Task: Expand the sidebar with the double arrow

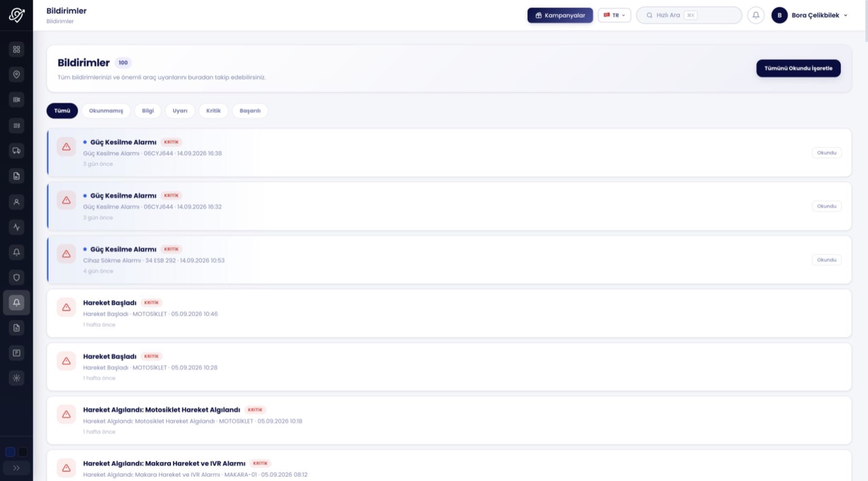Action: pyautogui.click(x=16, y=467)
